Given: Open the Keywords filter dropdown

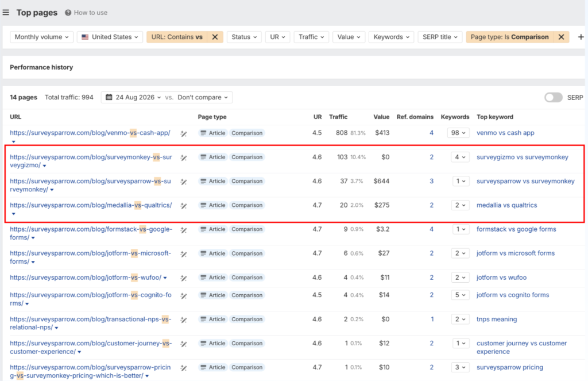Looking at the screenshot, I should pyautogui.click(x=391, y=37).
